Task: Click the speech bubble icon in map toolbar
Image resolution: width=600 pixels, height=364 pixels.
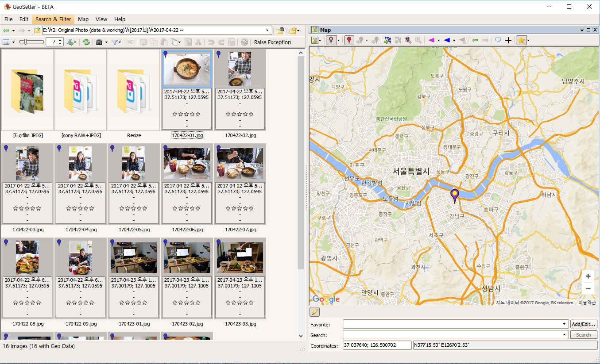Action: pyautogui.click(x=498, y=40)
